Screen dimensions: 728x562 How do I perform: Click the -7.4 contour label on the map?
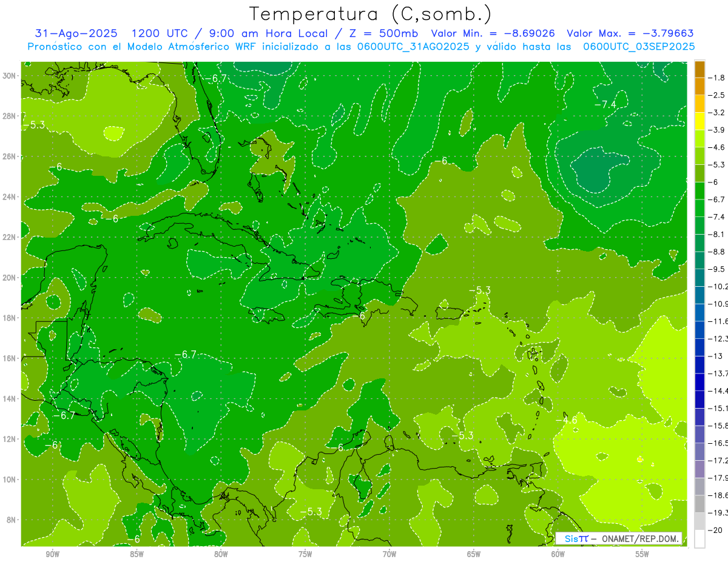point(605,105)
